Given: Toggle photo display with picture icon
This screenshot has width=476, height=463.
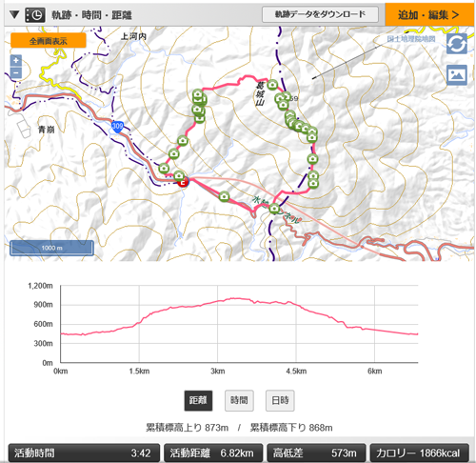Looking at the screenshot, I should pos(457,75).
